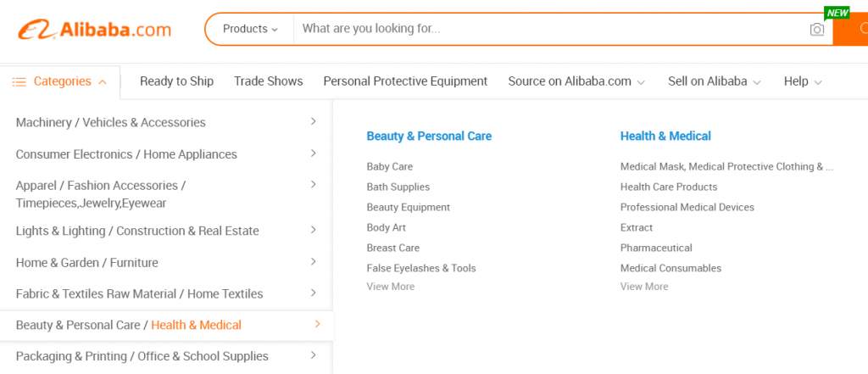
Task: Open image search with the camera icon
Action: [816, 30]
